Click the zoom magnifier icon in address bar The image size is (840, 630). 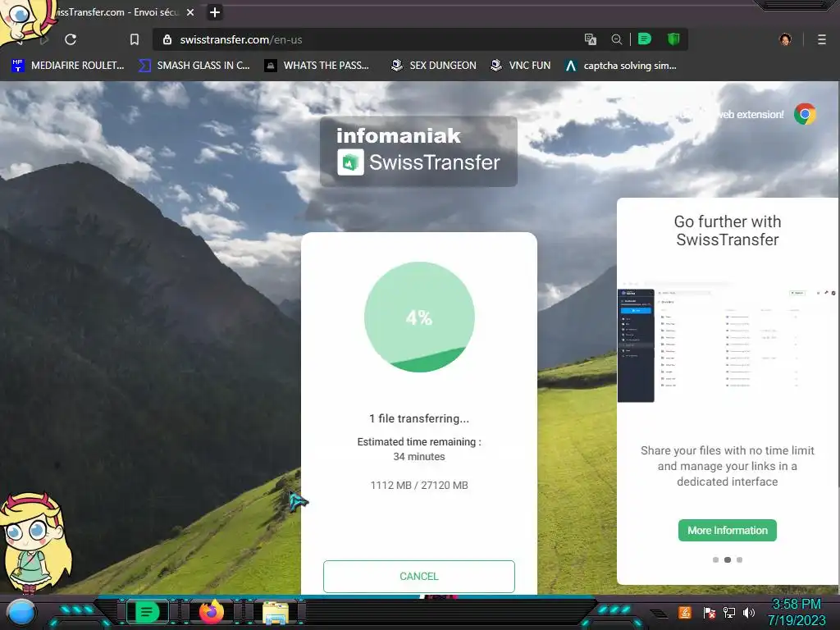(617, 39)
